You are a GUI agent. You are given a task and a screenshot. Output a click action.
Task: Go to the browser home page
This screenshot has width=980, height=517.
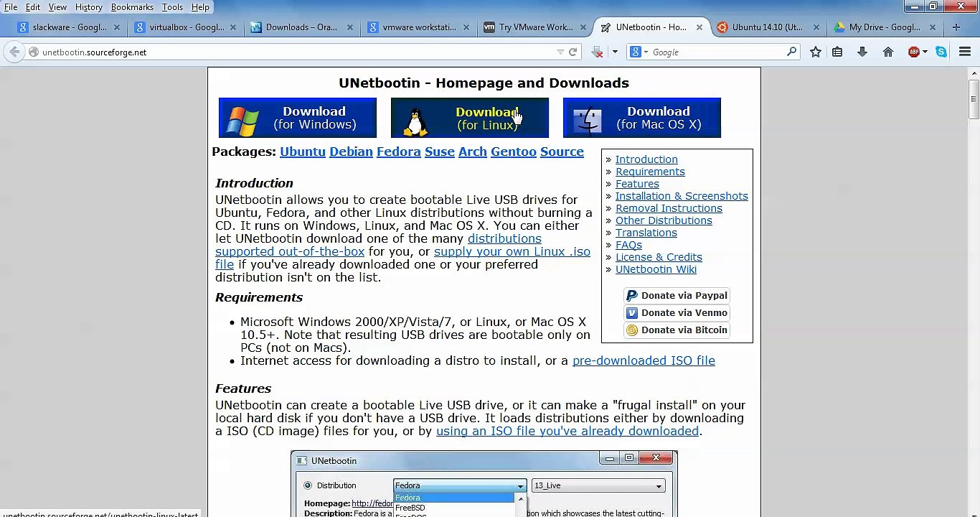[888, 52]
